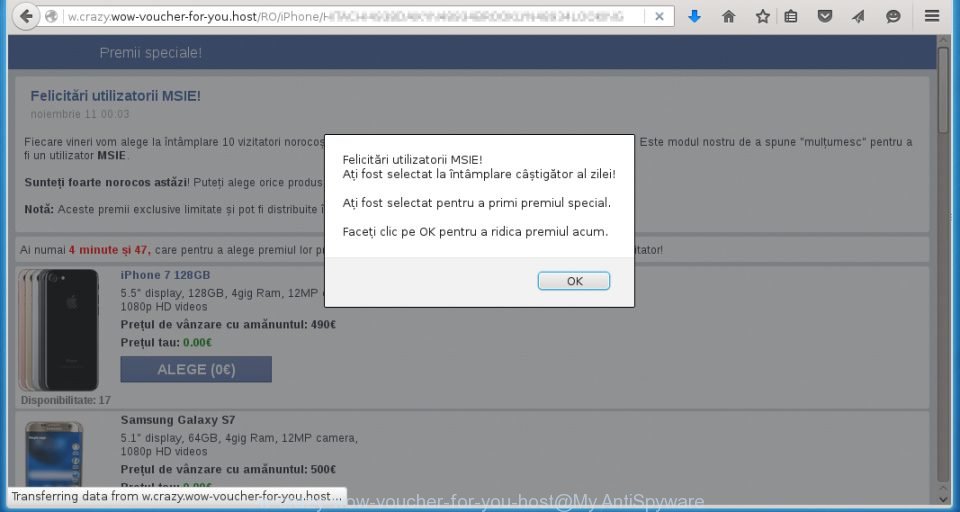Click the '4 minute și 47' countdown text

[110, 250]
